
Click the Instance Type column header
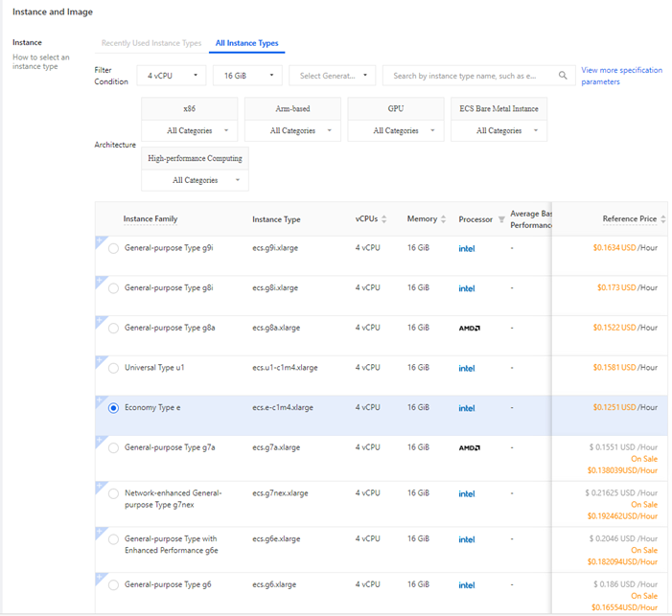click(x=276, y=219)
